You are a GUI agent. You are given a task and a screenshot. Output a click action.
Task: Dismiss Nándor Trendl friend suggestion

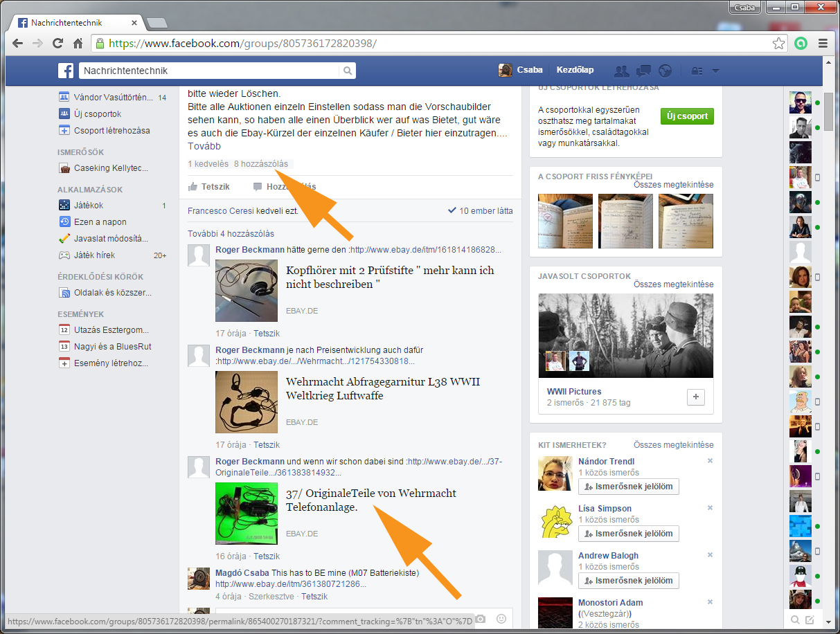pos(710,461)
